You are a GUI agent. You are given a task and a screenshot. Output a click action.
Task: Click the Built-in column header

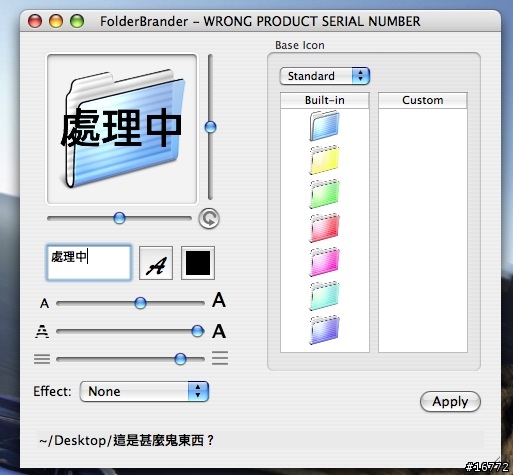[325, 100]
